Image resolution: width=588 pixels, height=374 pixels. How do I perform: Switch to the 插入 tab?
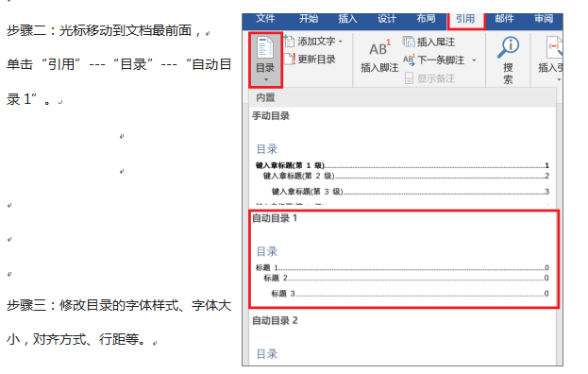point(347,18)
